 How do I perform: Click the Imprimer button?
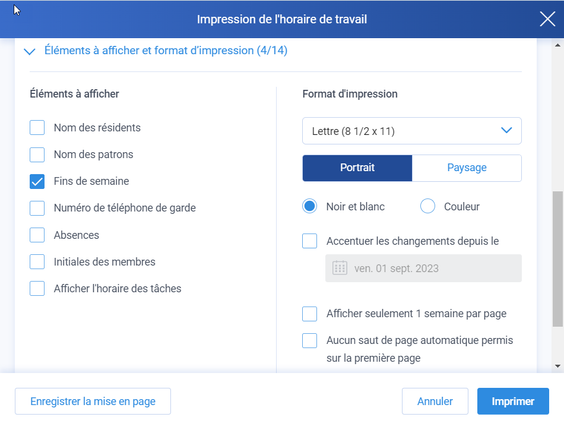click(513, 401)
